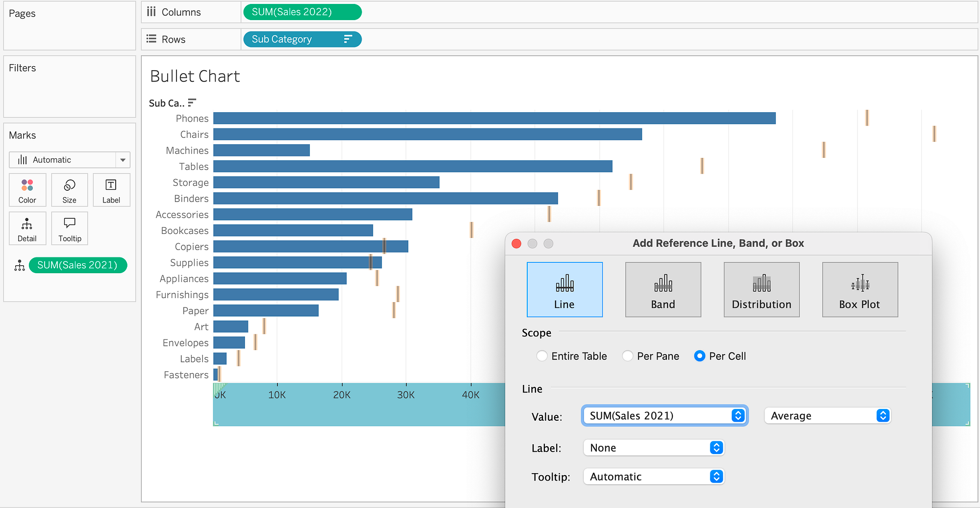
Task: Select the Band reference type
Action: (x=663, y=289)
